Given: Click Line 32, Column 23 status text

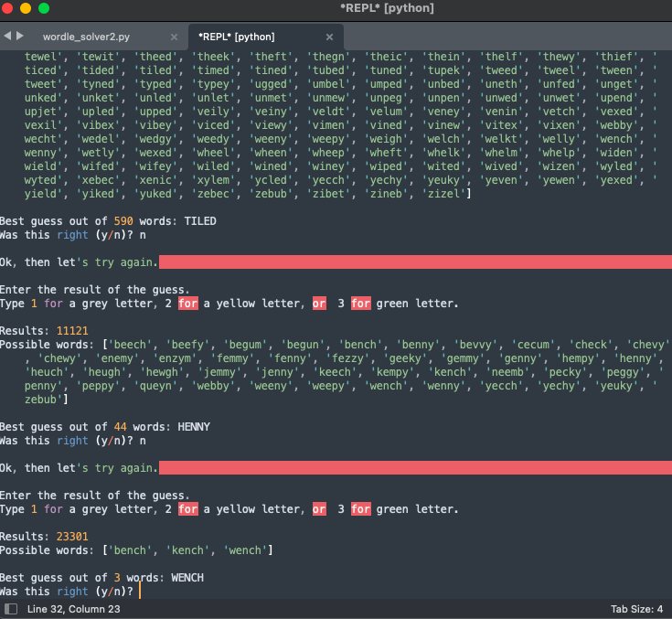Looking at the screenshot, I should click(74, 609).
